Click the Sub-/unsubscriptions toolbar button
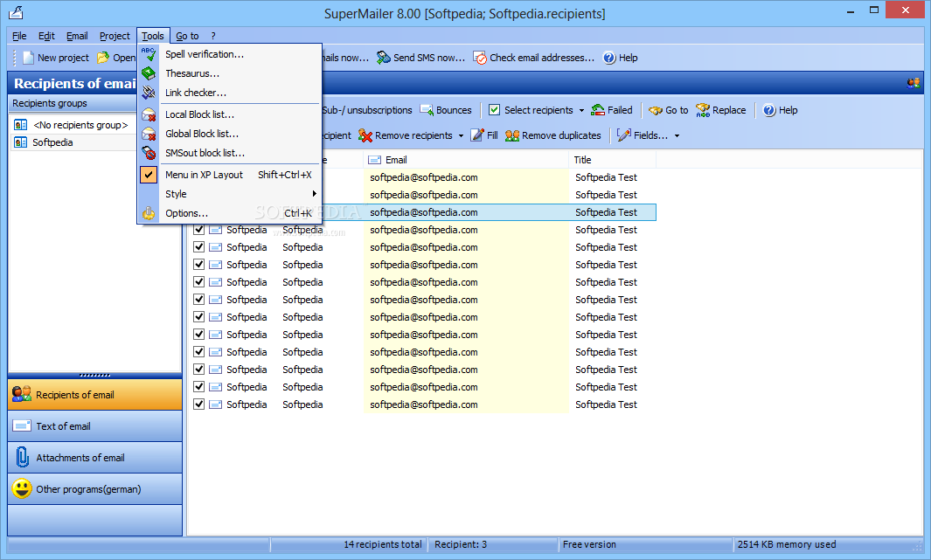The height and width of the screenshot is (560, 931). pyautogui.click(x=367, y=110)
